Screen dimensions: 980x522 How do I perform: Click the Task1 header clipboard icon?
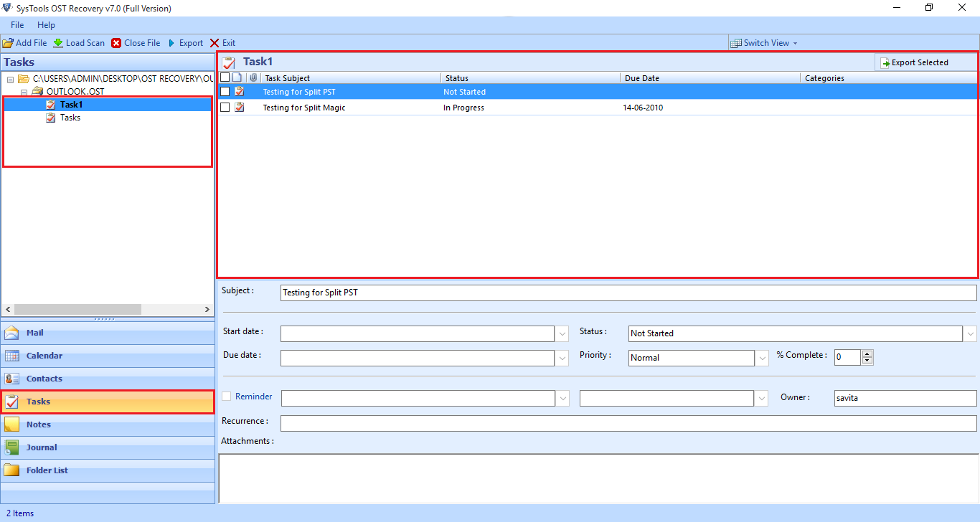(x=229, y=62)
